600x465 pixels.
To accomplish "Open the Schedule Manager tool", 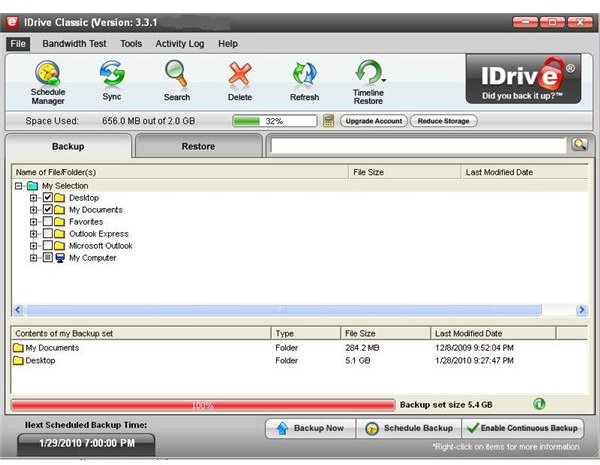I will tap(48, 82).
